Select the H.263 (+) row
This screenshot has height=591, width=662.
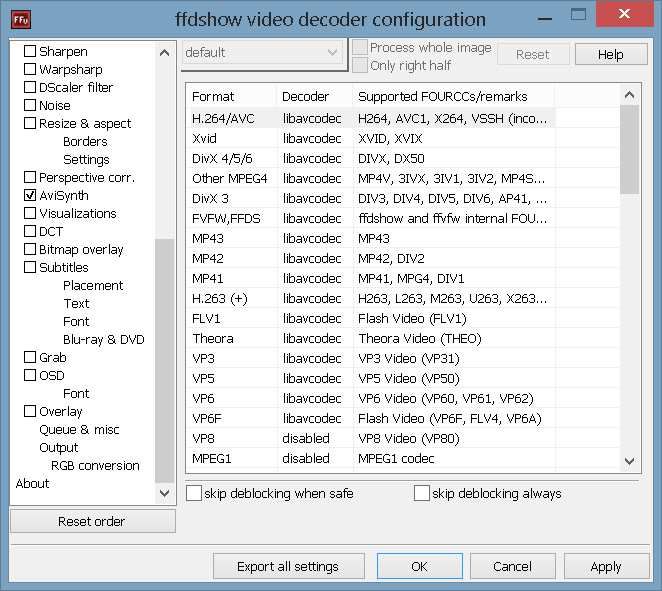coord(372,298)
